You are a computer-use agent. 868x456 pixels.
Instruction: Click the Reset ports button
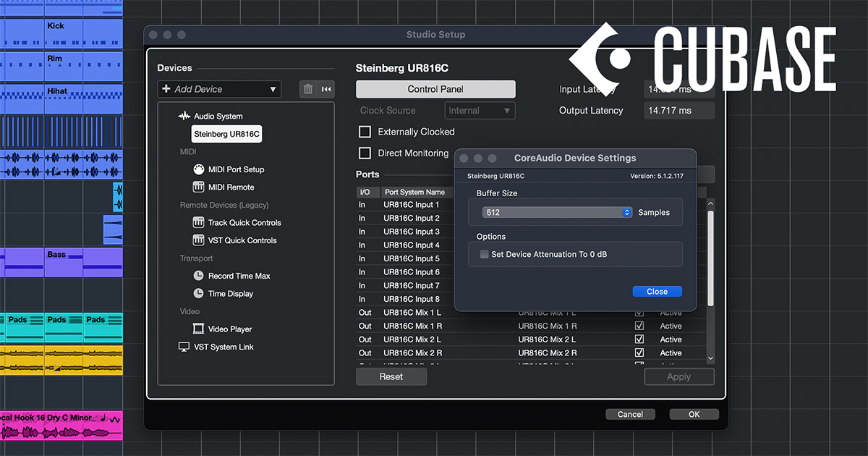pyautogui.click(x=391, y=376)
